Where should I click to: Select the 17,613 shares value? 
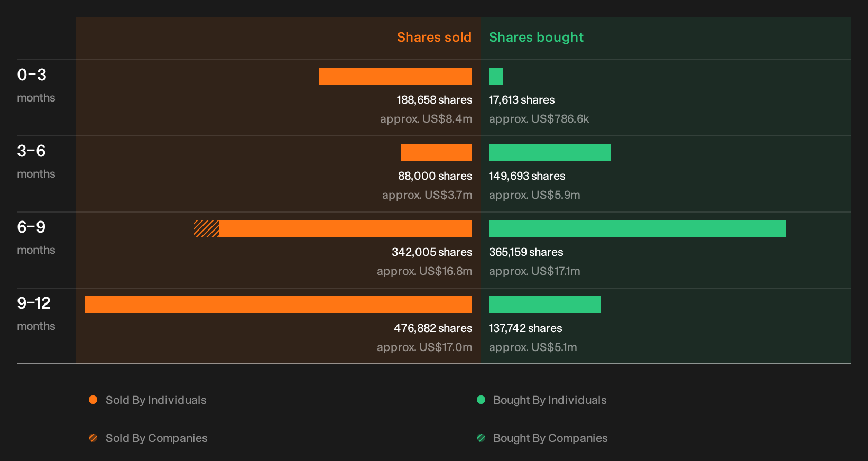tap(522, 100)
